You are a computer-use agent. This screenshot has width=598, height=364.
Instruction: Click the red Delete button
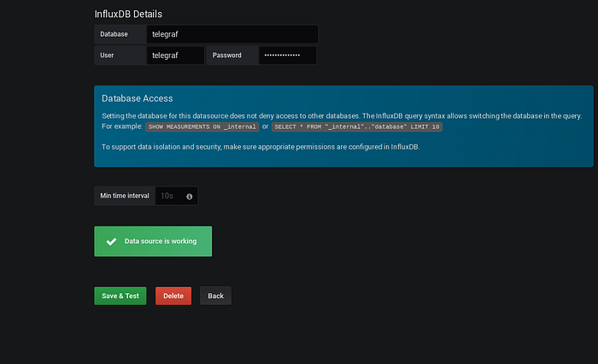(x=173, y=296)
